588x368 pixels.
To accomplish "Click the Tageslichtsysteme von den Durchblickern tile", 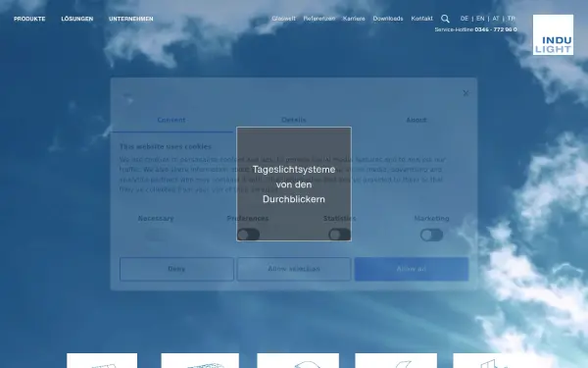I will [x=294, y=184].
